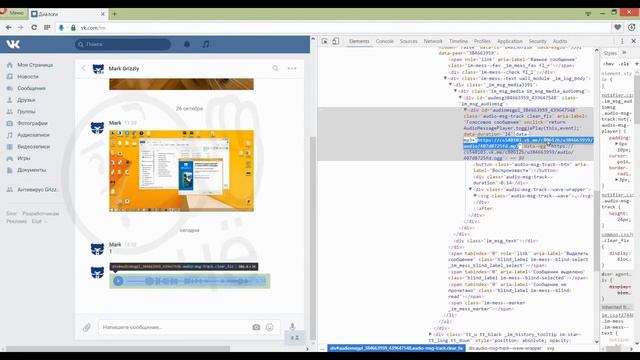
Task: Switch to the Sources tab
Action: 409,41
